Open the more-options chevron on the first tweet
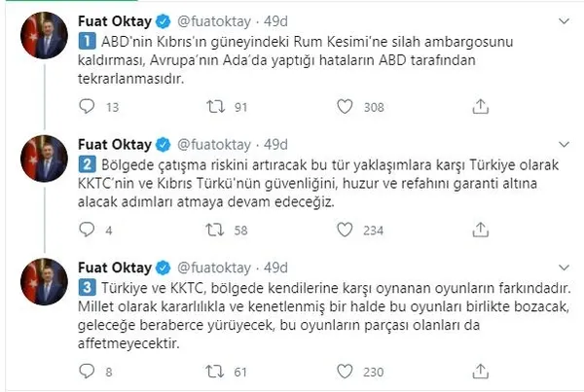 pyautogui.click(x=564, y=18)
